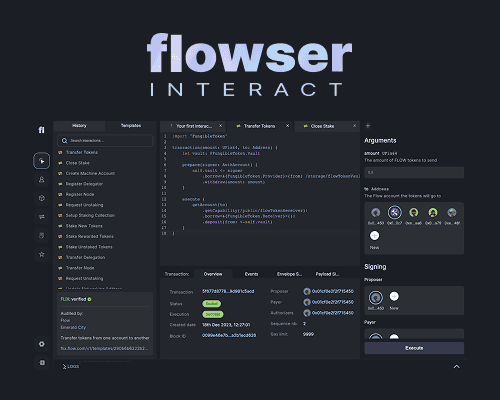Open the Blocks section via the cube icon
The height and width of the screenshot is (400, 500).
click(x=41, y=198)
